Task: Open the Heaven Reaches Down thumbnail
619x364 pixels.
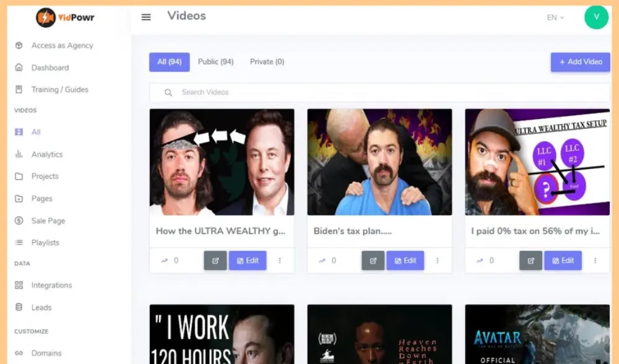Action: pyautogui.click(x=380, y=334)
